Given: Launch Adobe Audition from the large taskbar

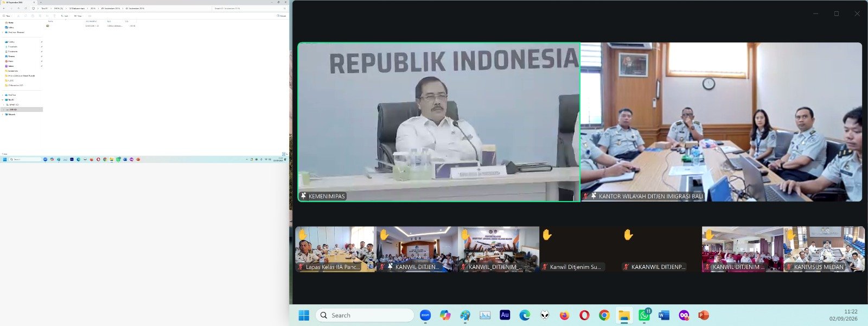Looking at the screenshot, I should point(505,315).
